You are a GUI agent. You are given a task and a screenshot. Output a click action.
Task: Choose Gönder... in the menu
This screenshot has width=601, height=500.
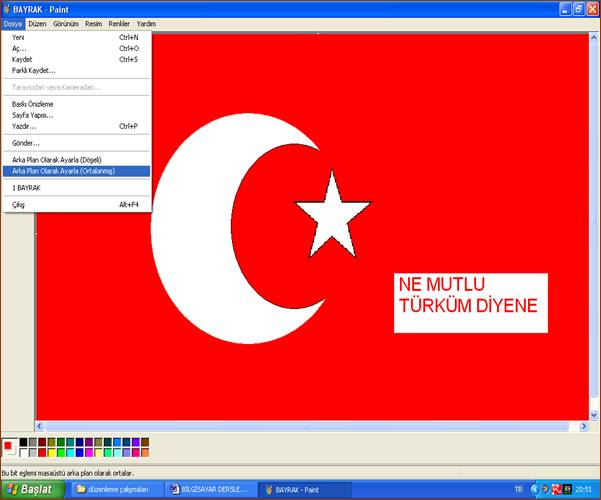[x=76, y=143]
